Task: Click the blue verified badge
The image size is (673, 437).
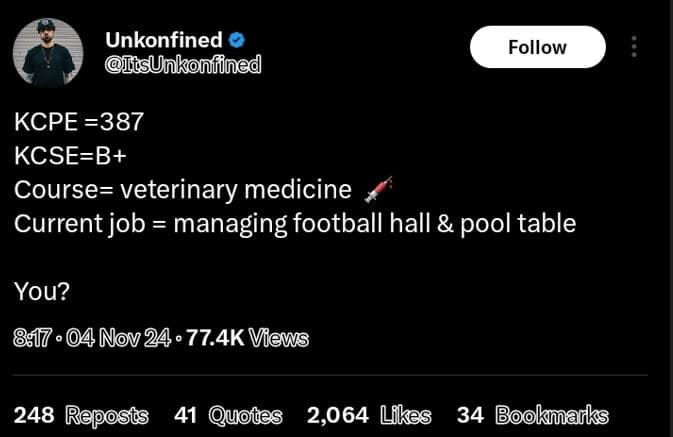Action: pyautogui.click(x=236, y=41)
